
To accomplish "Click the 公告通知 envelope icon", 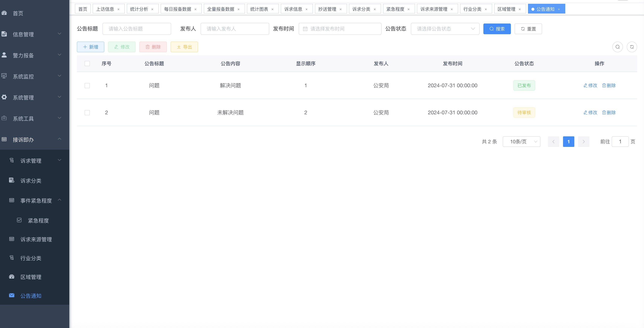I will click(x=12, y=295).
